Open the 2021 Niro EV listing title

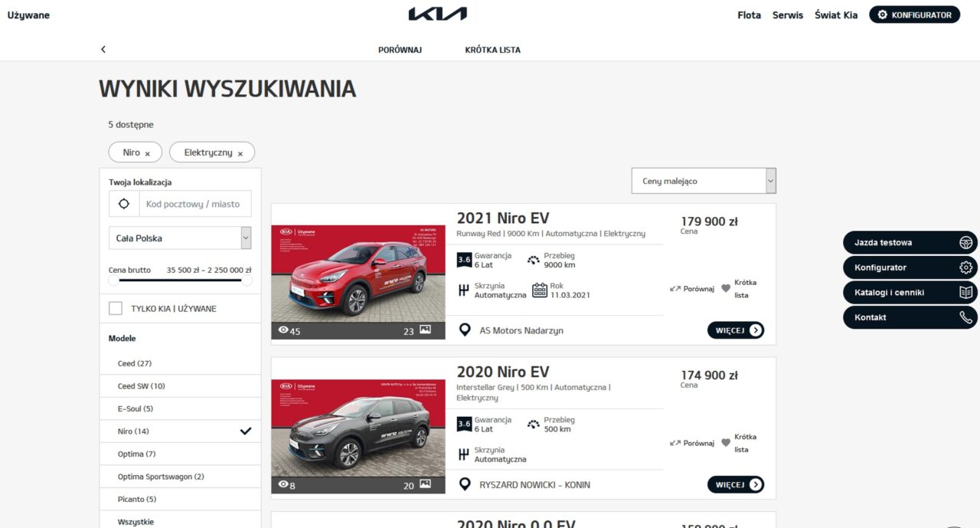pos(503,218)
